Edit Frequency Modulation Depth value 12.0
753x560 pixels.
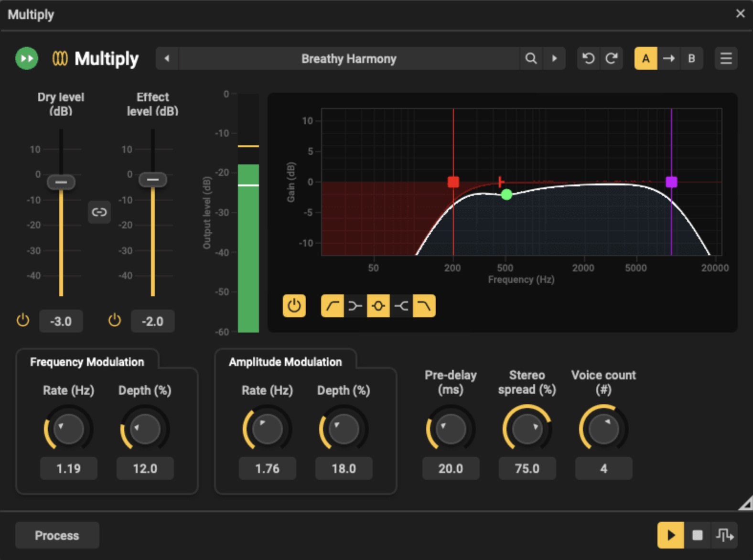click(145, 468)
